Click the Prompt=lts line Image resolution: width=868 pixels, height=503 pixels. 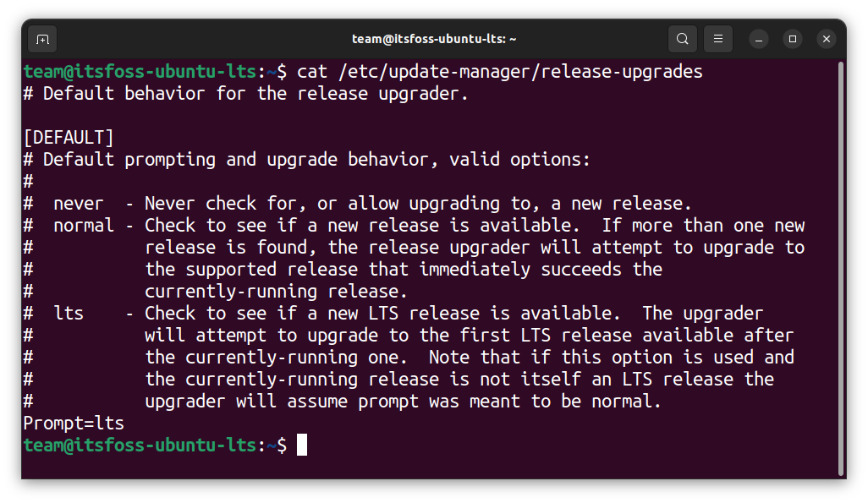click(74, 423)
